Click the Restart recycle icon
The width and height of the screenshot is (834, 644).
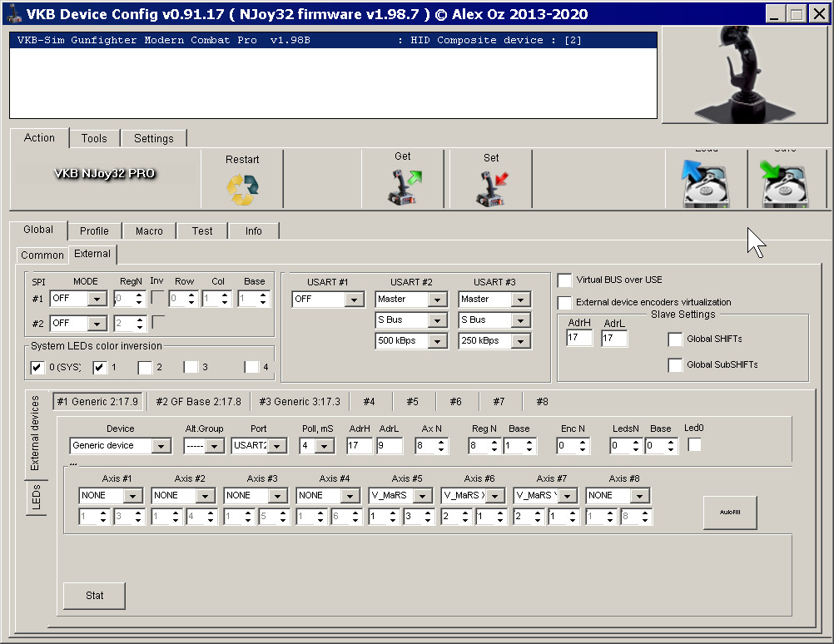(x=242, y=190)
